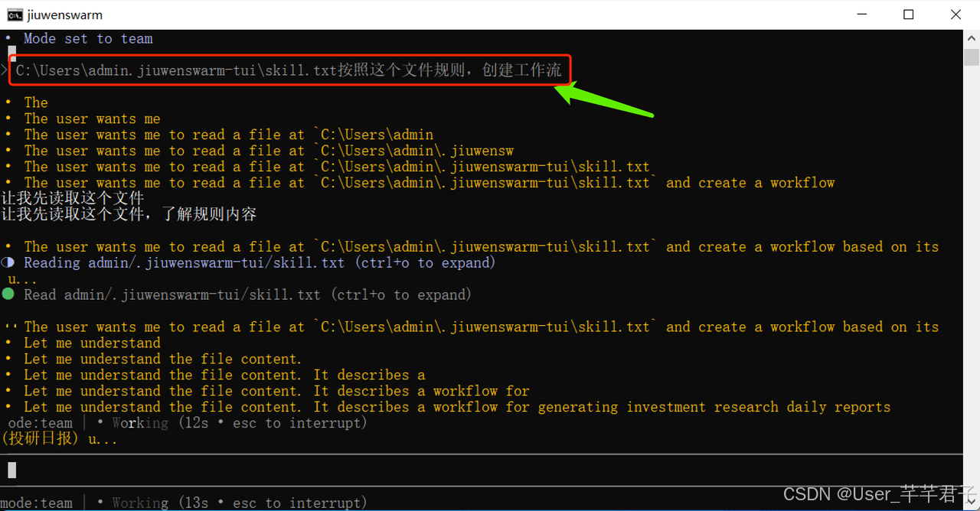This screenshot has height=511, width=980.
Task: Click the 'Mode set to team' line
Action: (88, 38)
